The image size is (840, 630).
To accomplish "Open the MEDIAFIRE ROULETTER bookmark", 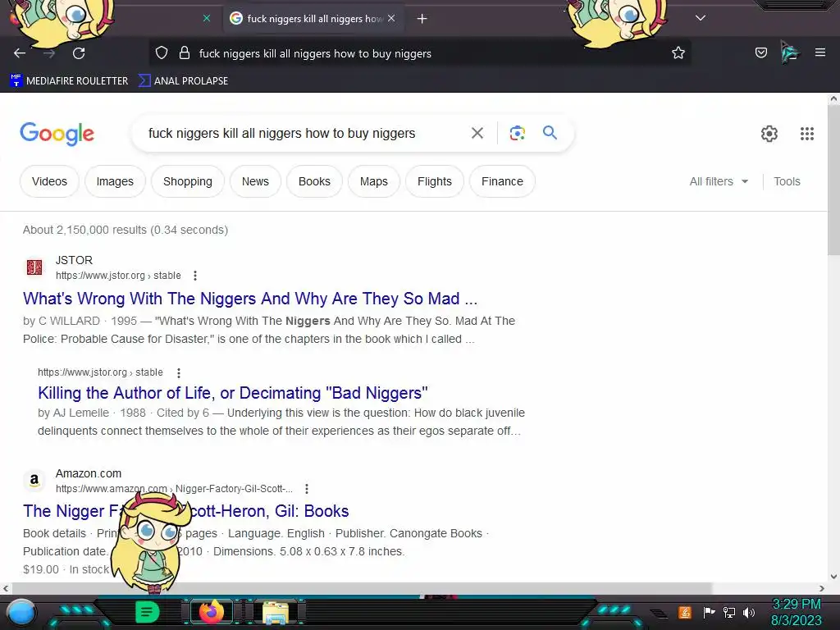I will click(x=70, y=81).
